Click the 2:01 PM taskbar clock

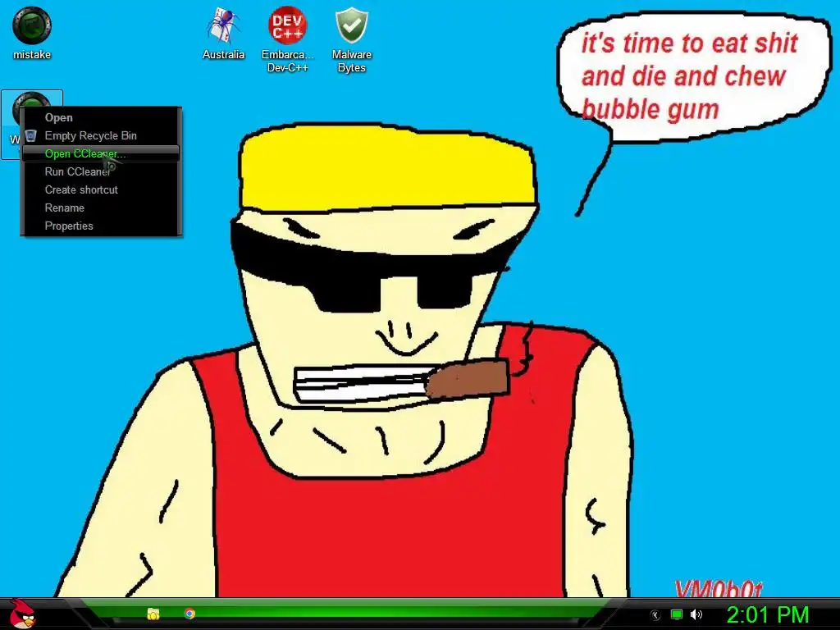[x=767, y=615]
